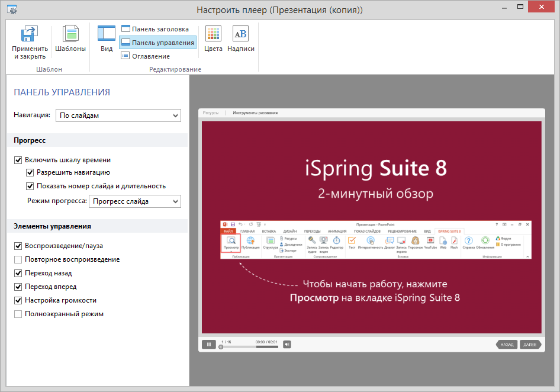
Task: Click iSpring Suite 8 tab in slide ribbon
Action: tap(449, 231)
